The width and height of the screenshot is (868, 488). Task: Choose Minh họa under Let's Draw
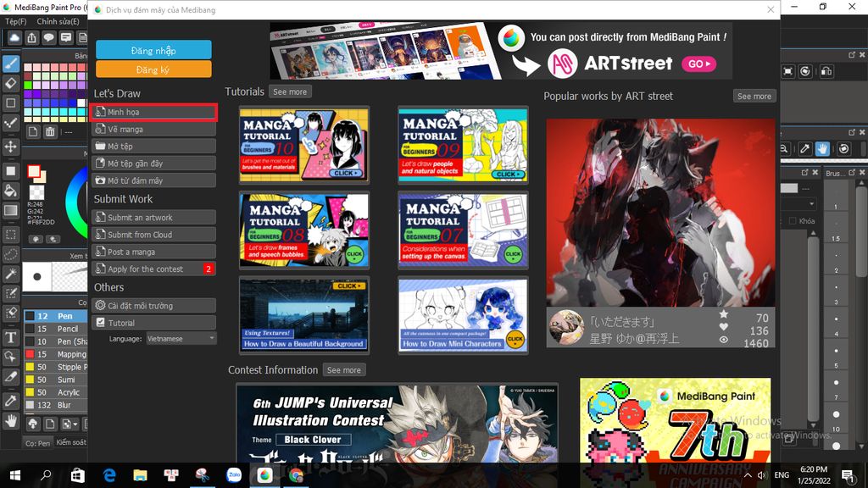click(154, 112)
